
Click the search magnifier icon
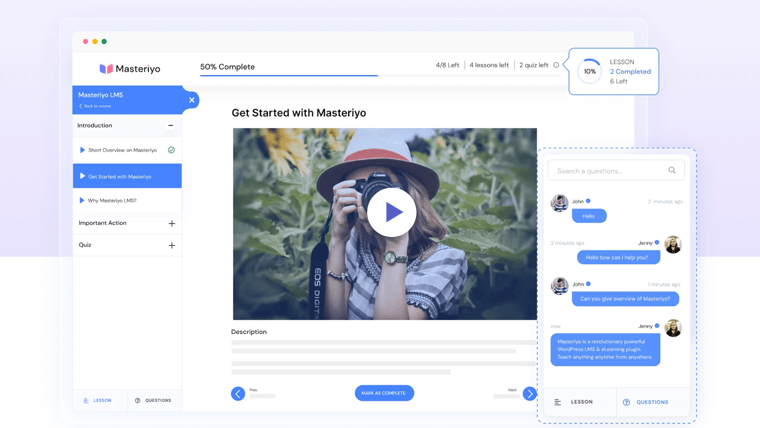point(672,170)
